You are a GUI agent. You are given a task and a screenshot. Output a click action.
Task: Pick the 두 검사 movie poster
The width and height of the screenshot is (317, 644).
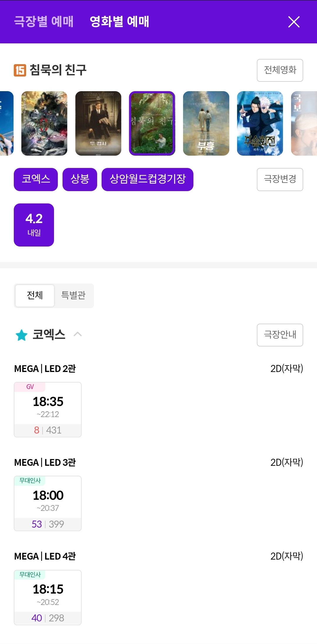coord(98,123)
